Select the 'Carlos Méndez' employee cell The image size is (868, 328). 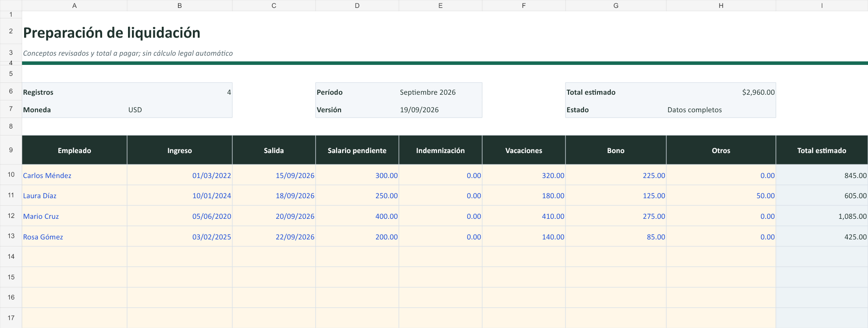pos(75,175)
